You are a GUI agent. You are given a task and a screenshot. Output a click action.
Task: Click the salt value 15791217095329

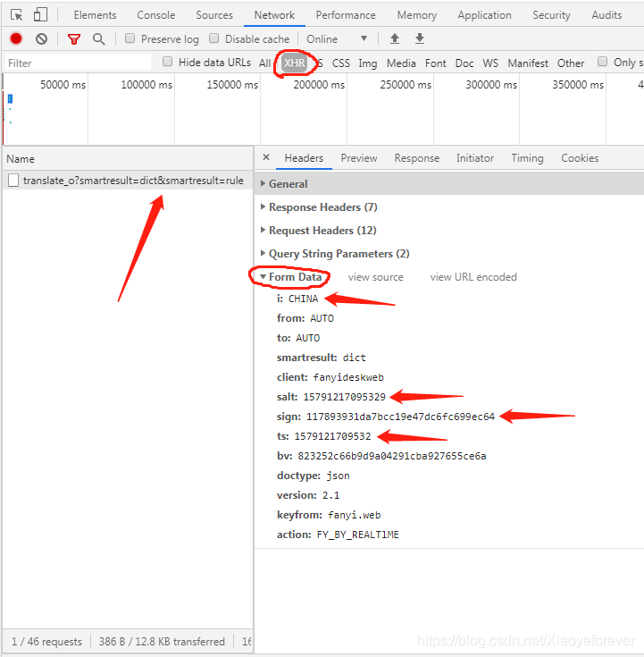coord(344,397)
